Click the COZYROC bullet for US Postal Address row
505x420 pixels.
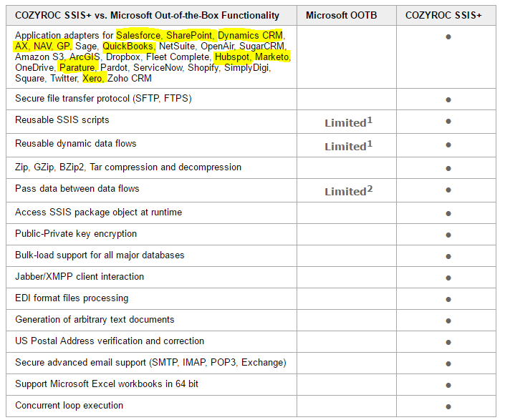pos(448,343)
